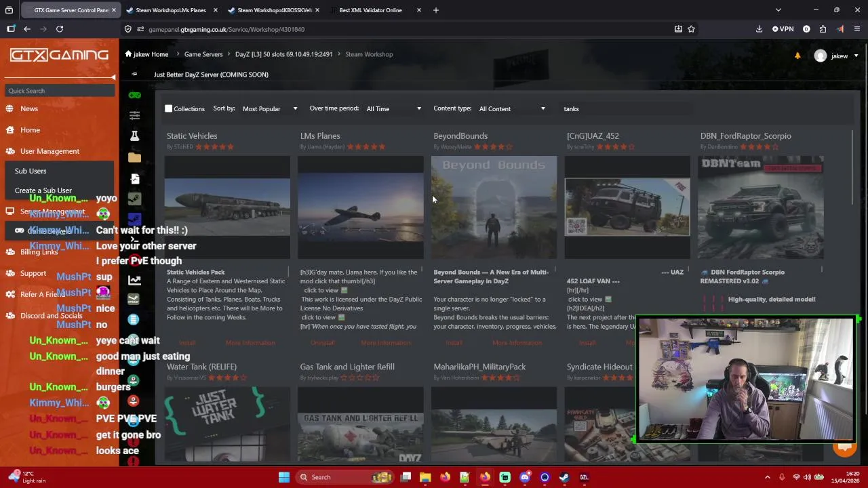Open Discord from the taskbar
The height and width of the screenshot is (488, 868).
click(x=525, y=477)
